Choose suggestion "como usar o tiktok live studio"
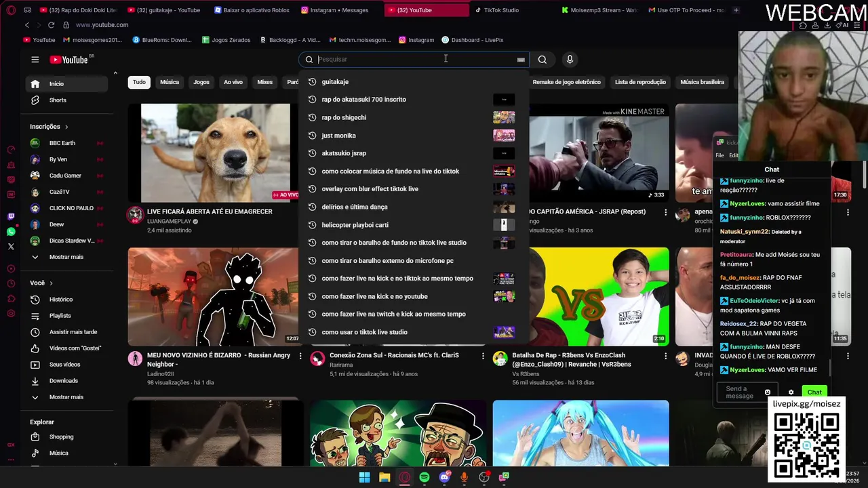 (x=414, y=332)
